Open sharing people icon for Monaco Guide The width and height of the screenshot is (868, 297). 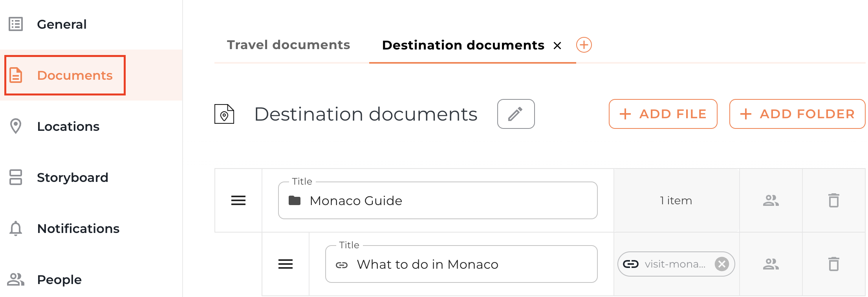pyautogui.click(x=771, y=200)
